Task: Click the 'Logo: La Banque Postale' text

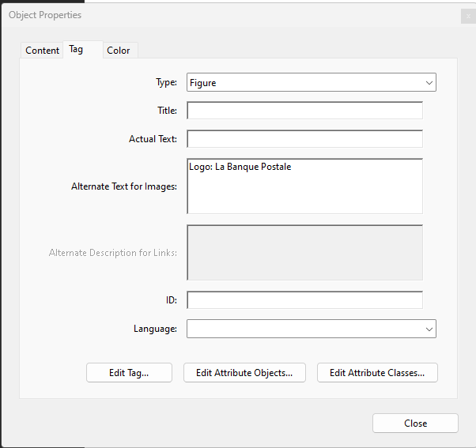Action: 240,167
